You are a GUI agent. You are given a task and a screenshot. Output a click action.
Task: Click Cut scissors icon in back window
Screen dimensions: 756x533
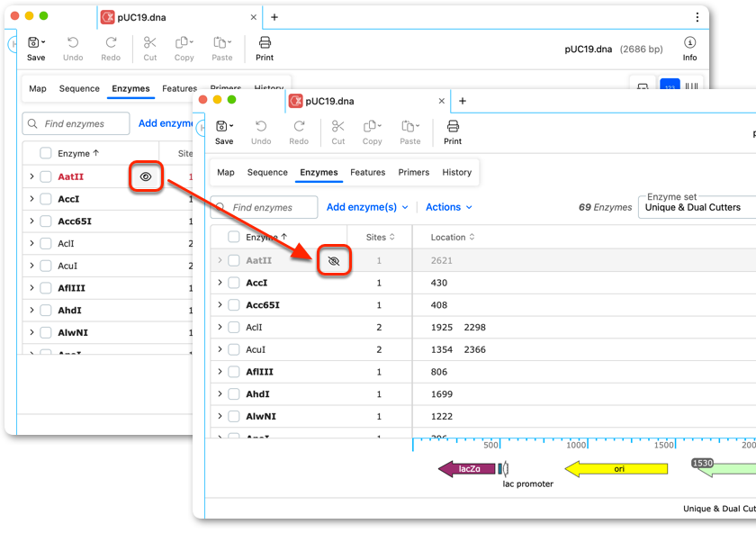[150, 42]
